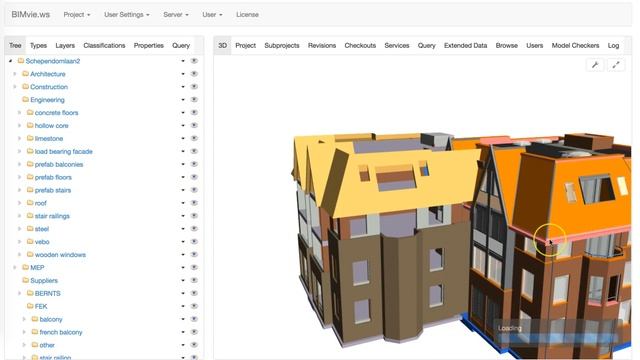
Task: Click the MEP folder icon
Action: [x=25, y=267]
